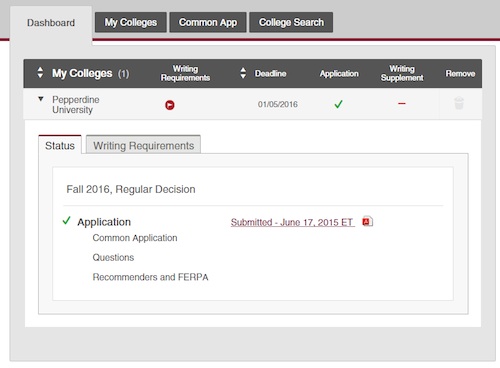500x368 pixels.
Task: Switch to Writing Requirements sub-tab
Action: [x=143, y=145]
